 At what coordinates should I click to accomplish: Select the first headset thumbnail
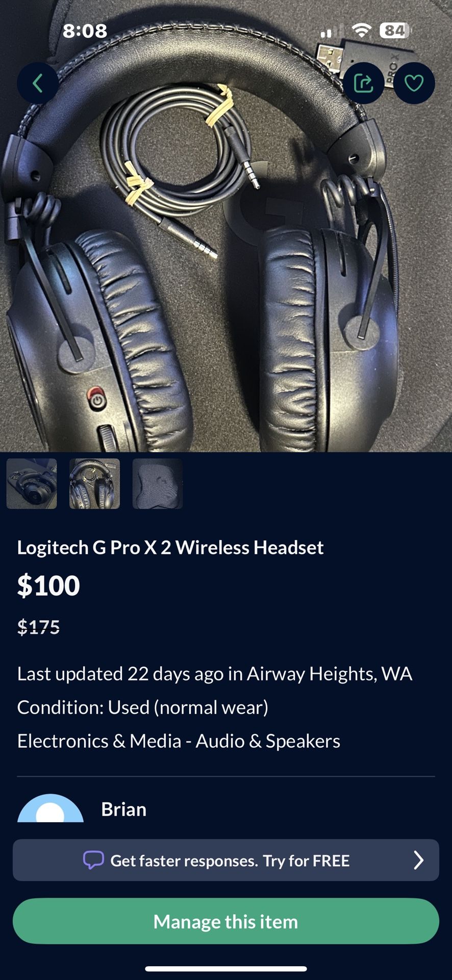32,484
